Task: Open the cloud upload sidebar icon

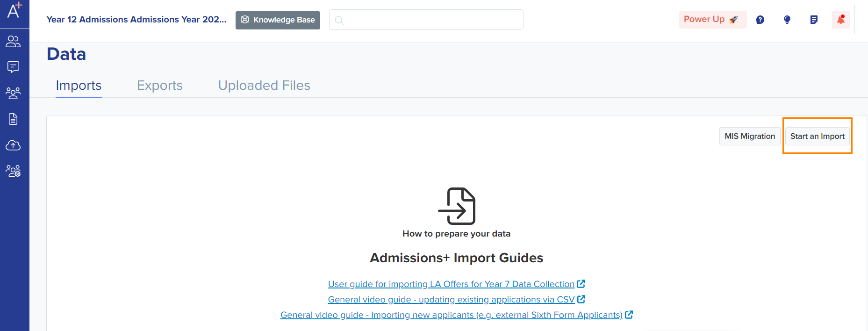Action: tap(13, 145)
